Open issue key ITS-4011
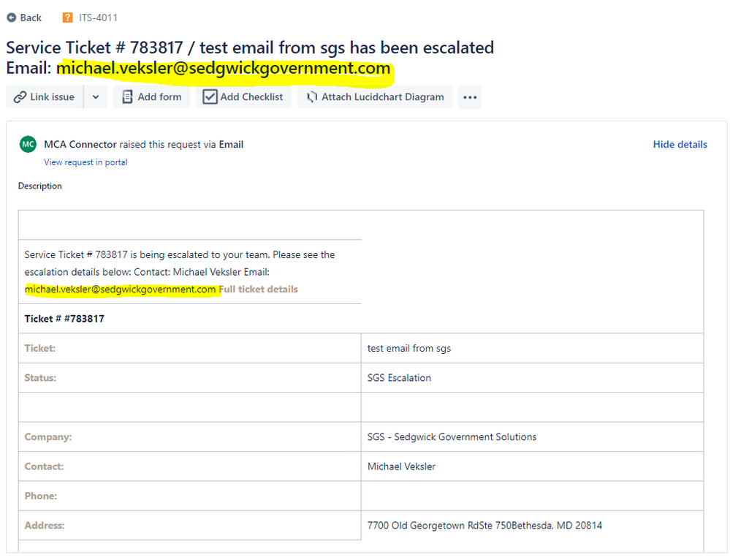Screen dimensions: 730x560 (x=98, y=18)
